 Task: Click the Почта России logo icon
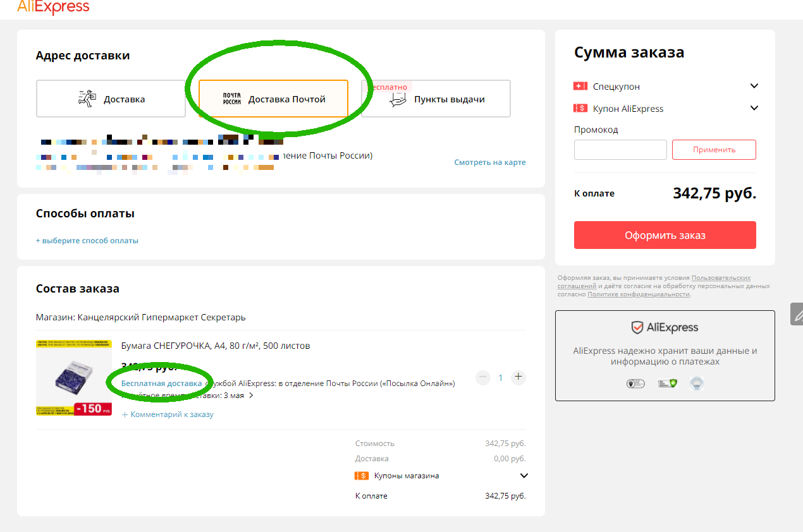pos(232,99)
